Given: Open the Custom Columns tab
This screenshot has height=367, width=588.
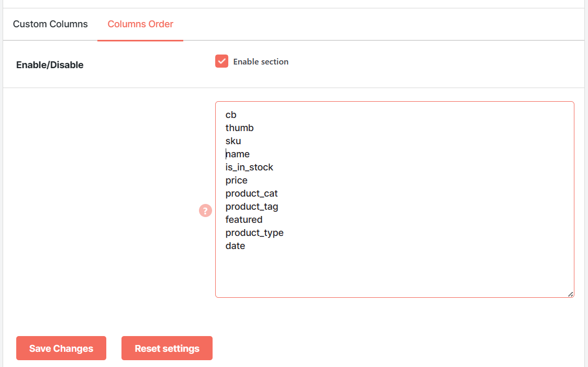Looking at the screenshot, I should (x=50, y=24).
